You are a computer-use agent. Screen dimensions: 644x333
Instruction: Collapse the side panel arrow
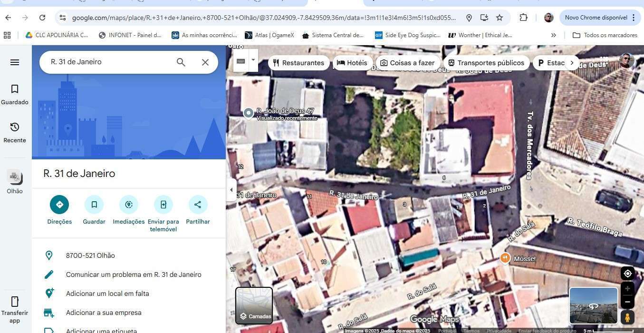click(231, 190)
